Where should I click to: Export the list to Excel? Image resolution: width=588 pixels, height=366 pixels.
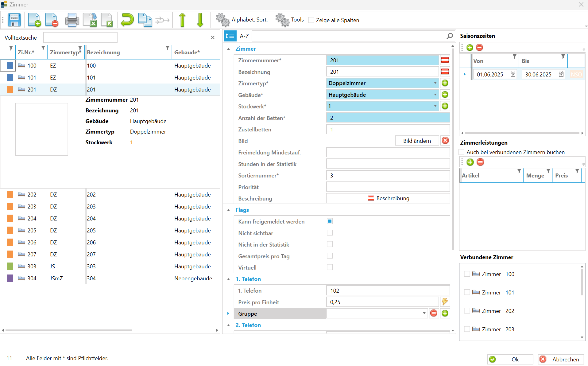coord(90,20)
